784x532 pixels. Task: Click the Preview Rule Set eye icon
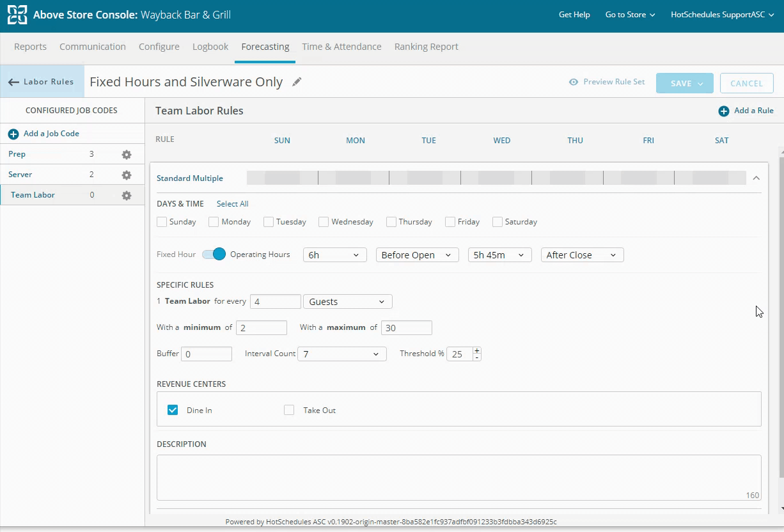tap(574, 82)
